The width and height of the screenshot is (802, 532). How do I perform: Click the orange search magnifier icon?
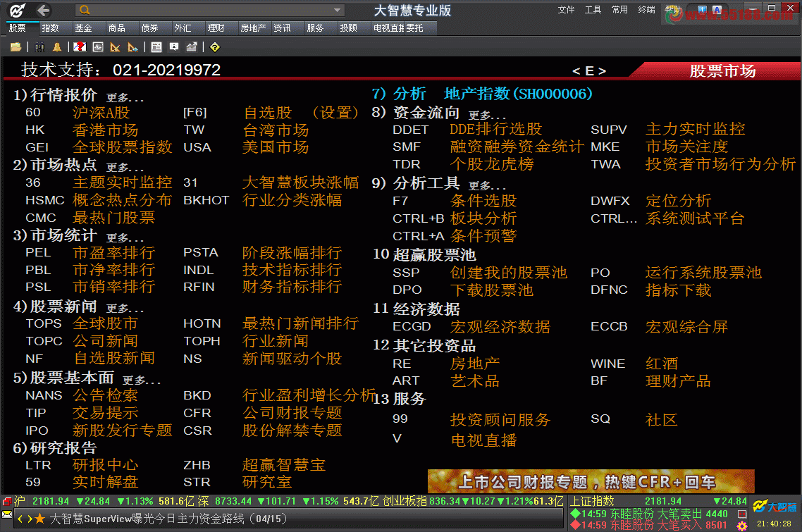tap(85, 10)
